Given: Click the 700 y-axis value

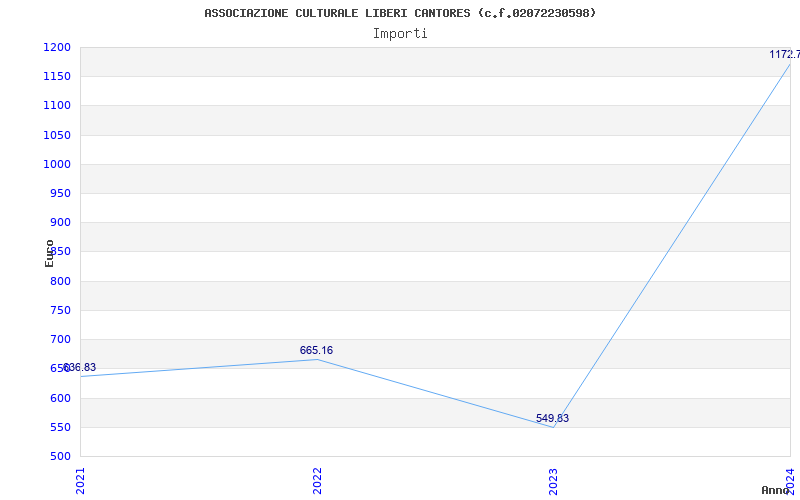Looking at the screenshot, I should (60, 340).
